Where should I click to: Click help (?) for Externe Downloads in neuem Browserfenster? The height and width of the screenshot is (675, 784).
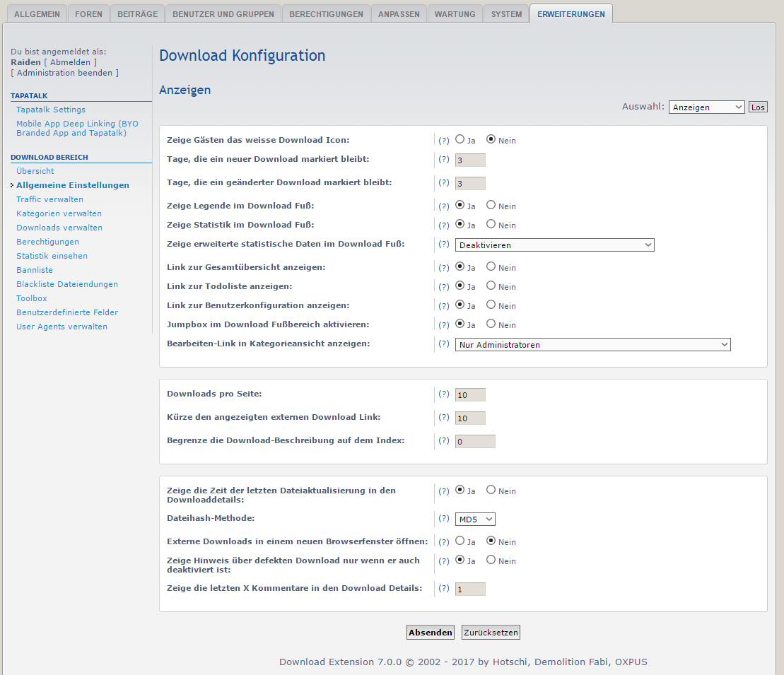444,542
